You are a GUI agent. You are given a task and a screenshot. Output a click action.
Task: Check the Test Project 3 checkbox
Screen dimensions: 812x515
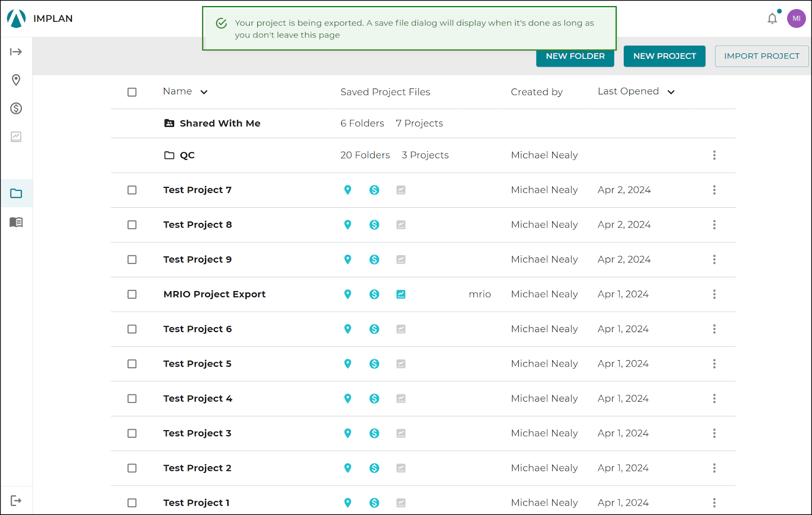tap(132, 434)
